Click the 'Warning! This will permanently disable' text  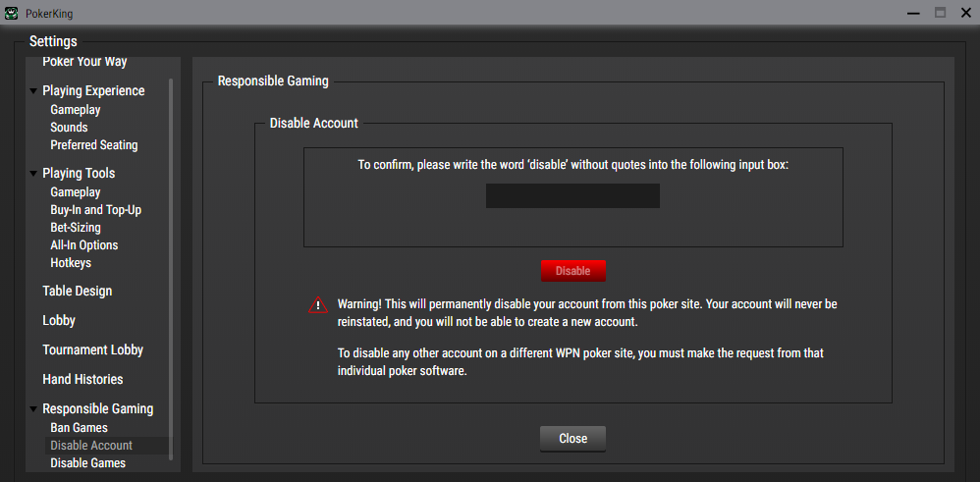pyautogui.click(x=587, y=314)
